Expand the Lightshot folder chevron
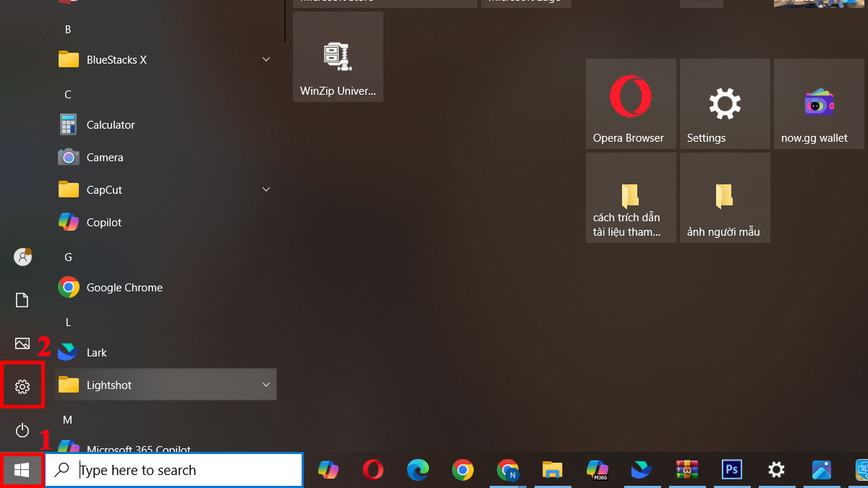 pos(266,385)
